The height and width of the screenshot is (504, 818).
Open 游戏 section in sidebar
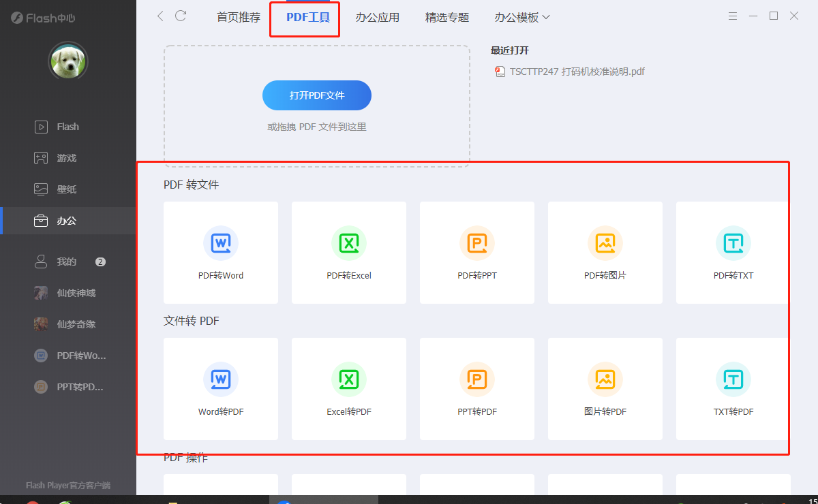point(68,158)
